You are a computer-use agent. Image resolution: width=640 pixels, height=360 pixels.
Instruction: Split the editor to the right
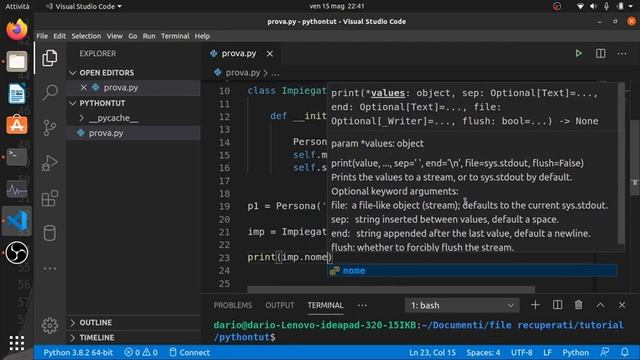600,53
